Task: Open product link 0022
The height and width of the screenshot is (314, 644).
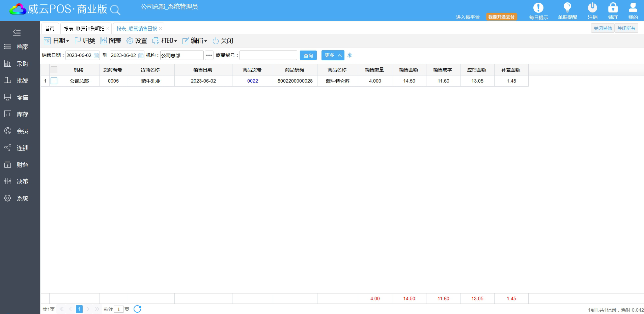Action: [252, 81]
